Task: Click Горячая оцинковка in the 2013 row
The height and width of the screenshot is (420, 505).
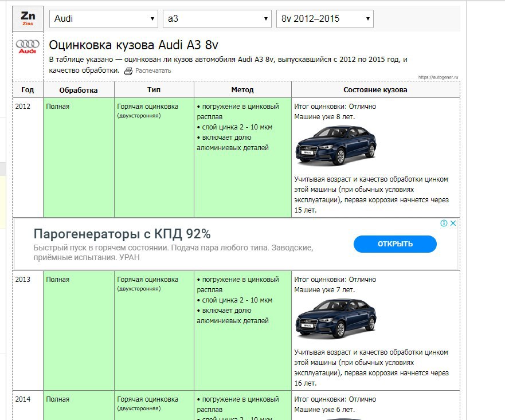Action: (x=147, y=280)
